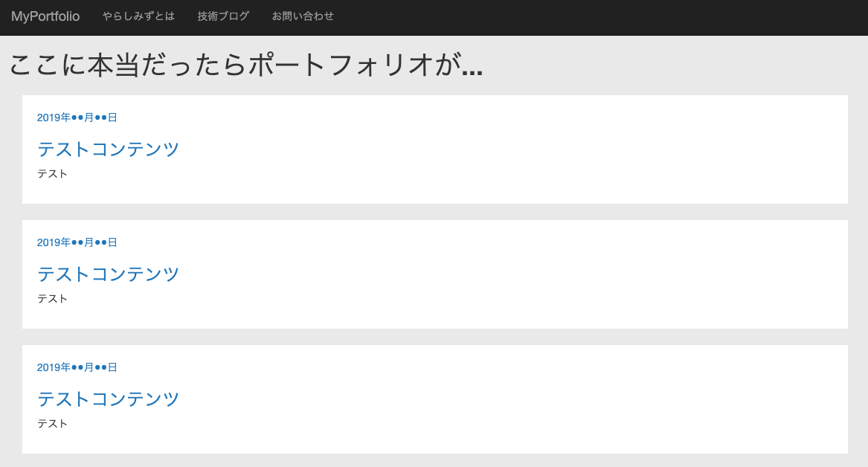Screen dimensions: 868x467
Task: Click the テスト text in the first card
Action: pos(53,174)
